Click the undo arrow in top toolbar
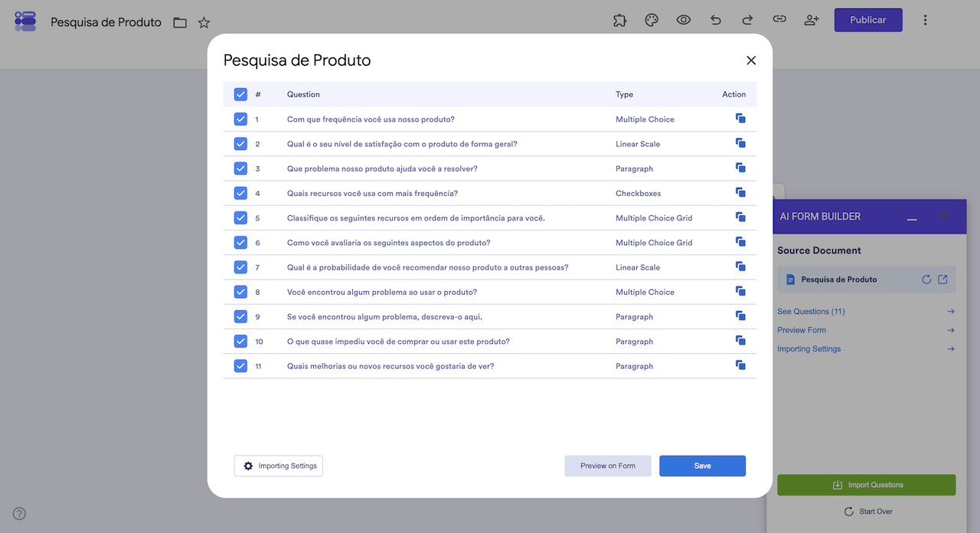The width and height of the screenshot is (980, 533). 716,20
